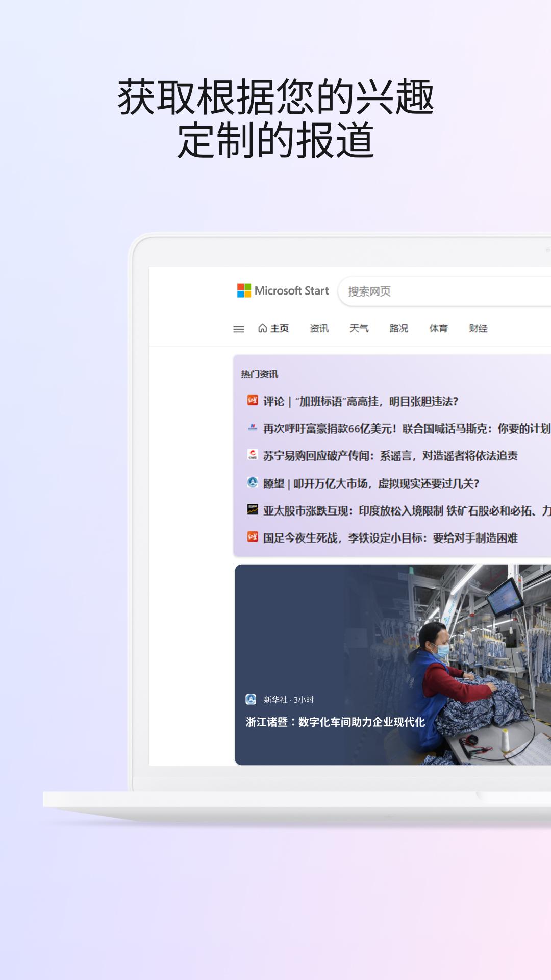Open headline about 富豪捐款66亿美元
Image resolution: width=551 pixels, height=980 pixels.
pyautogui.click(x=406, y=429)
